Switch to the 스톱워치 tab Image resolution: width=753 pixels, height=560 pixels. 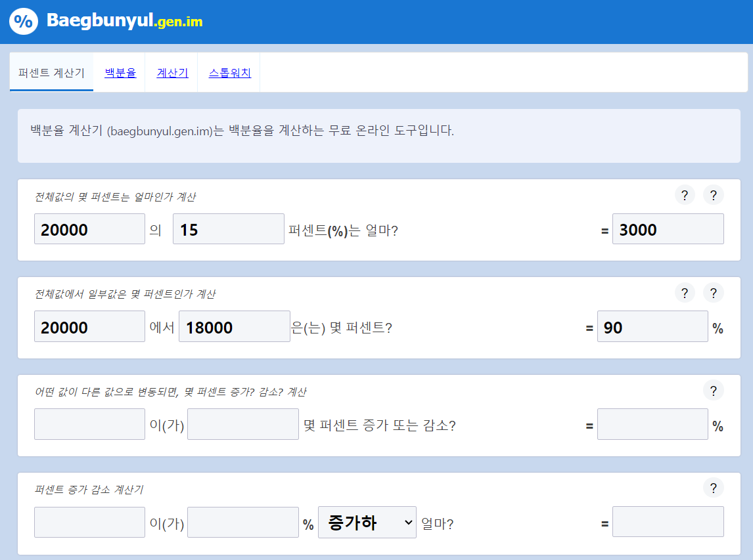228,72
